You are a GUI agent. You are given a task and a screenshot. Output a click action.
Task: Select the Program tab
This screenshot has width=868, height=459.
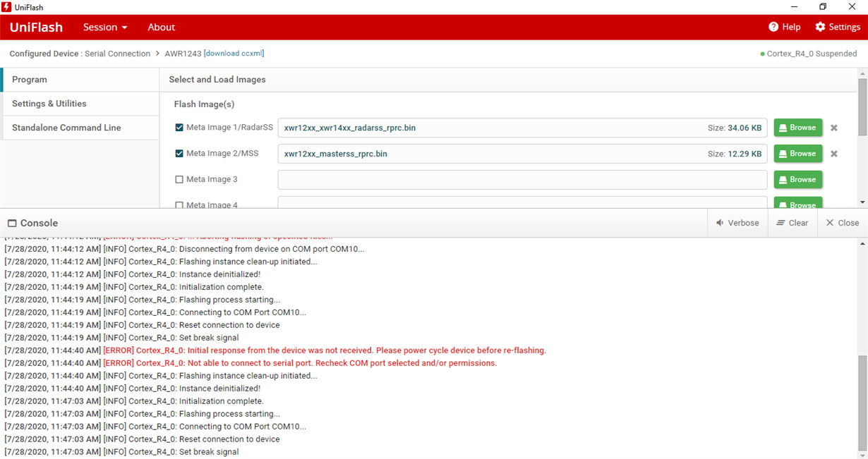click(80, 80)
